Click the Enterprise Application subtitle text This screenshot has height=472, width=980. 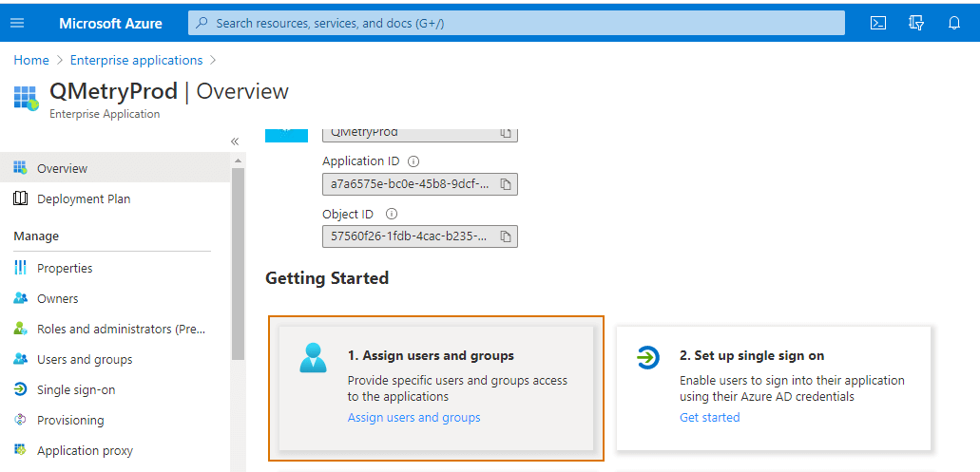[x=105, y=114]
